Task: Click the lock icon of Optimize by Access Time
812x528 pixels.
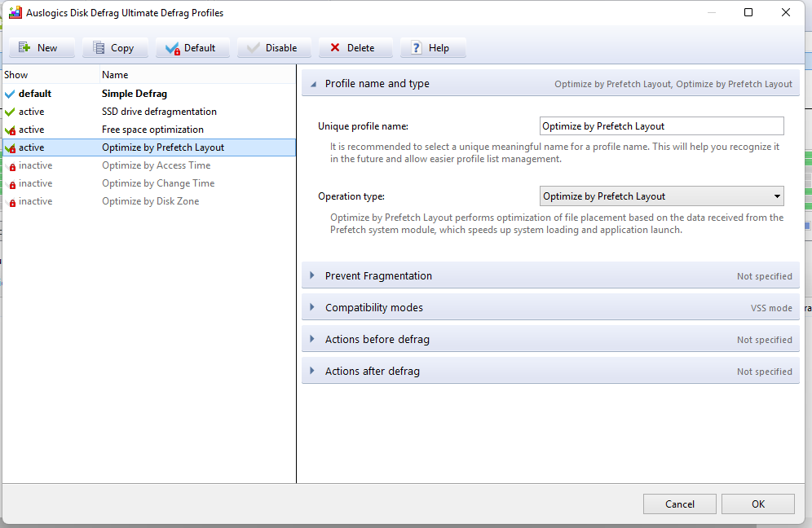Action: click(11, 166)
